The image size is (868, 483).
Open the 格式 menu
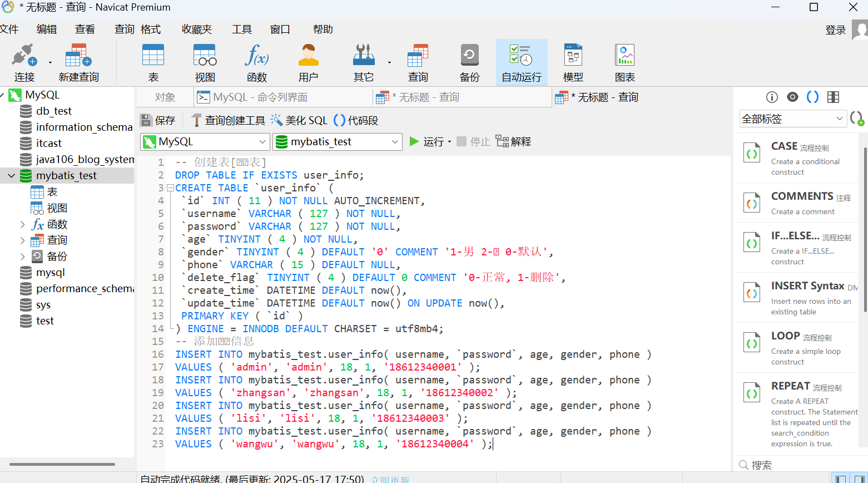[151, 29]
